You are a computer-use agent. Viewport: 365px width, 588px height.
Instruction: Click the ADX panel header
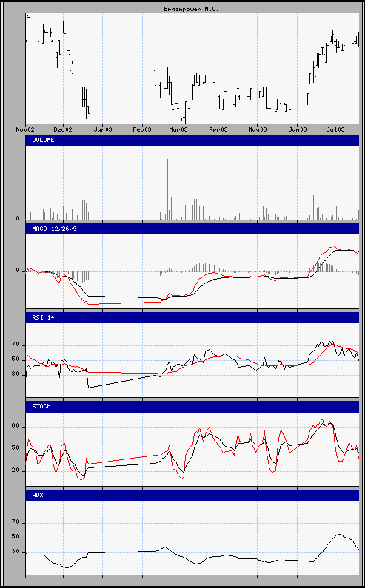click(192, 495)
